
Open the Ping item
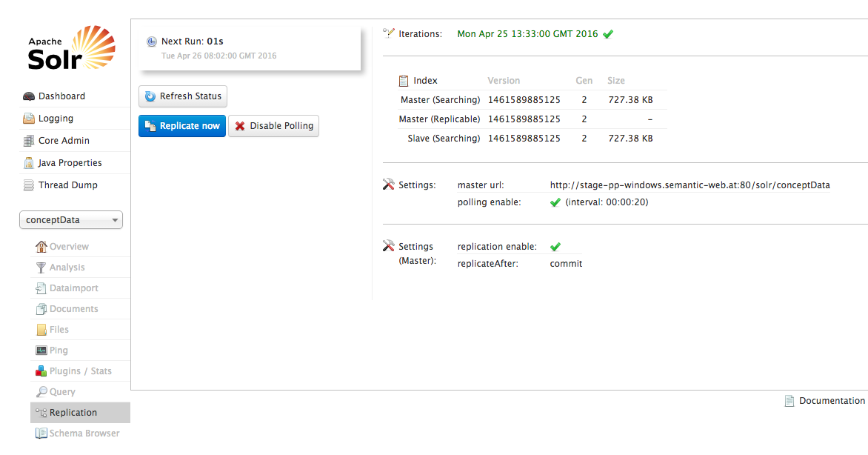58,351
